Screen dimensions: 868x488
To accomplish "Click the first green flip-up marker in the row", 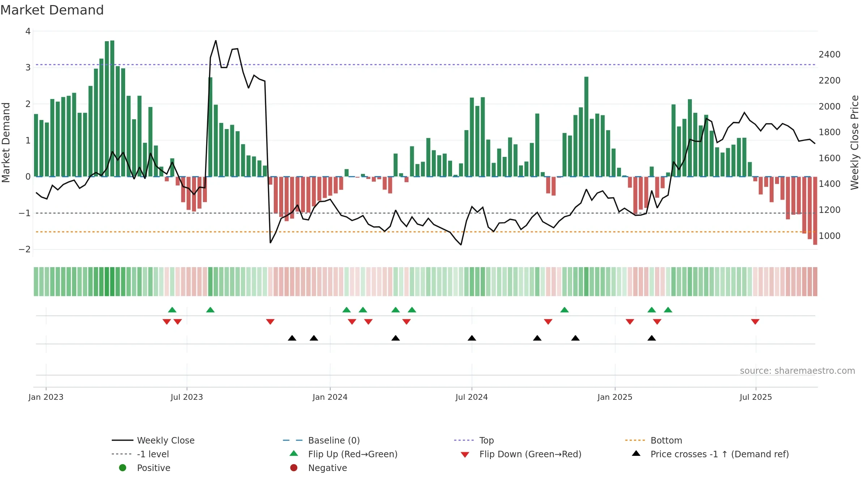I will [172, 310].
